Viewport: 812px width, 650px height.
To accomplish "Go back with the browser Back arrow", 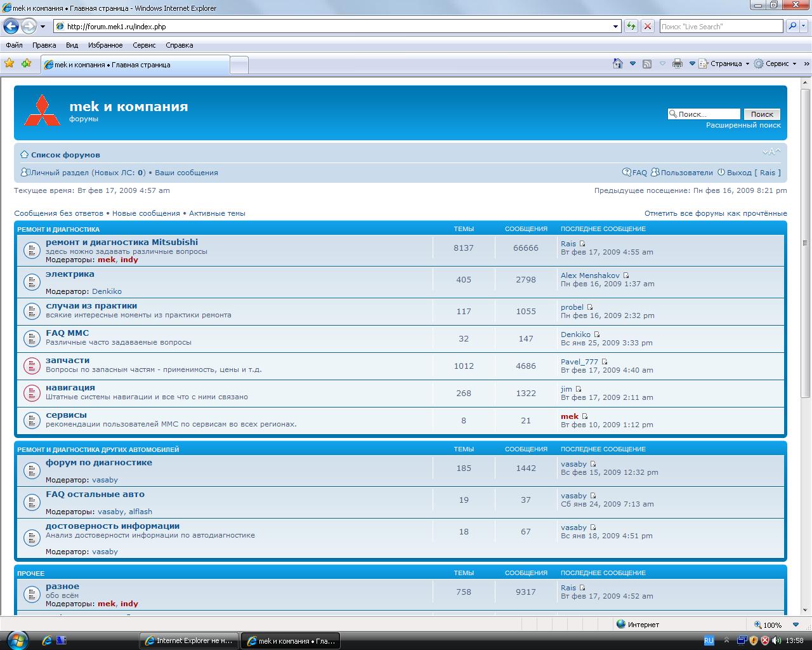I will click(x=11, y=26).
